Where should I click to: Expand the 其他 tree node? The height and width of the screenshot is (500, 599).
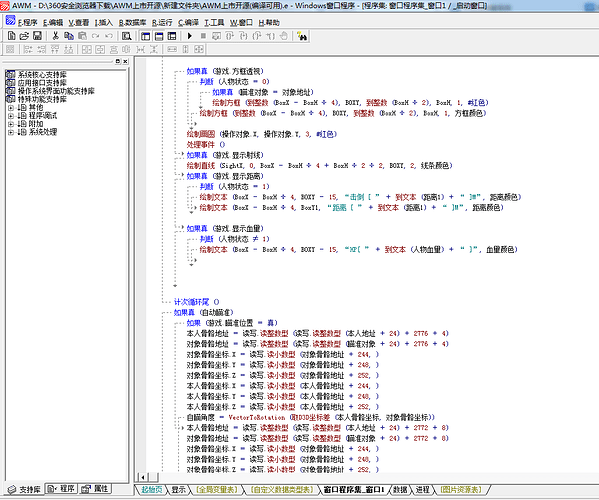click(x=11, y=108)
